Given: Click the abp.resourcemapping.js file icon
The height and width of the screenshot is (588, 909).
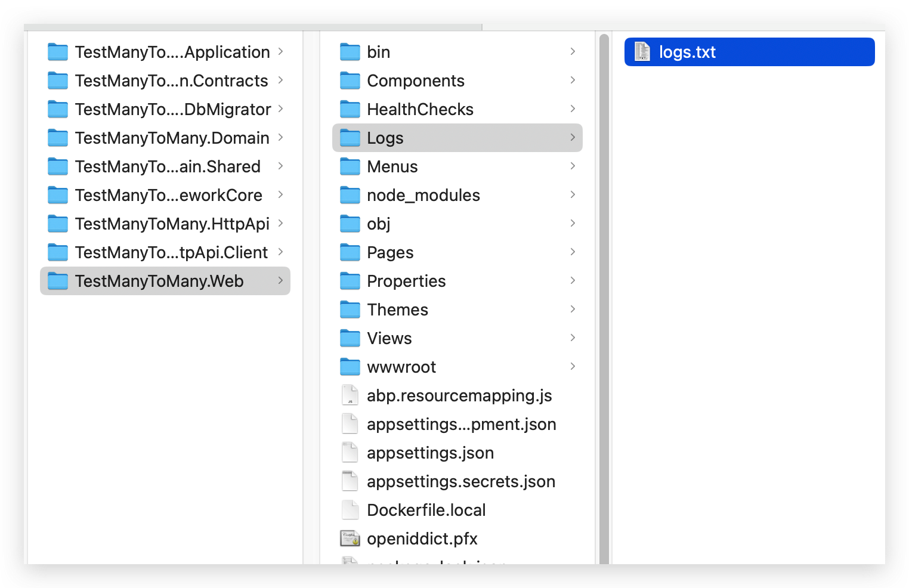Looking at the screenshot, I should [x=350, y=395].
